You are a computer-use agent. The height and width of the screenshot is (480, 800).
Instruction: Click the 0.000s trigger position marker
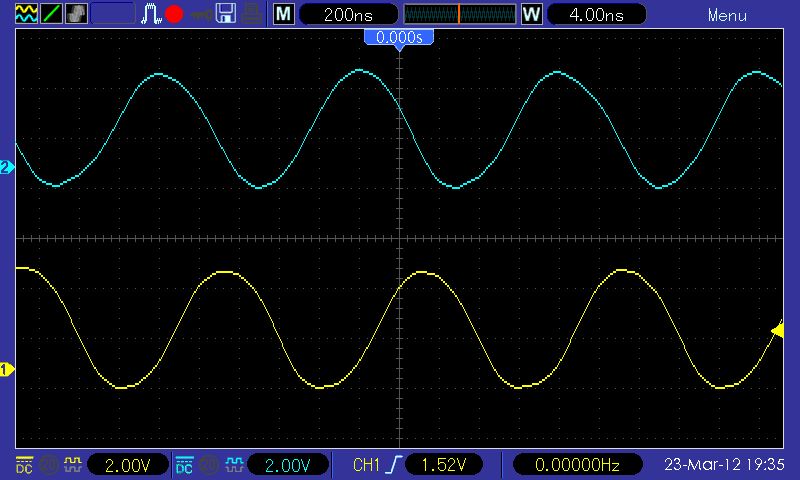399,38
